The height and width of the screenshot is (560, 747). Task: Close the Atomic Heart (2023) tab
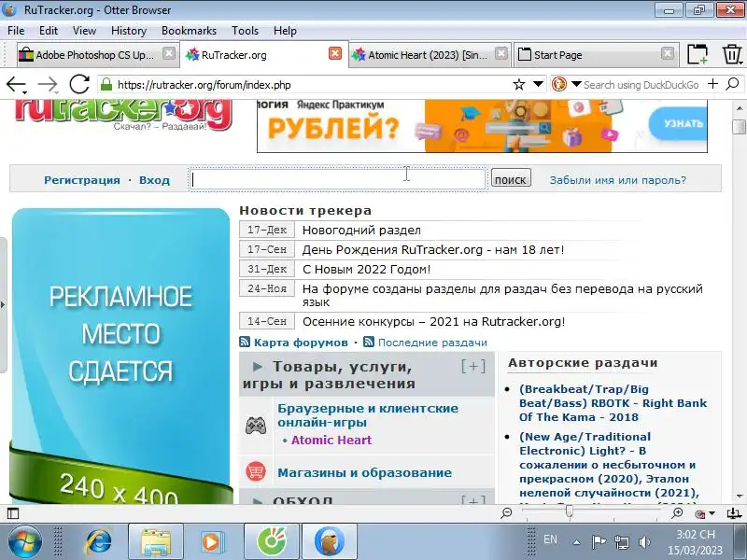(500, 53)
